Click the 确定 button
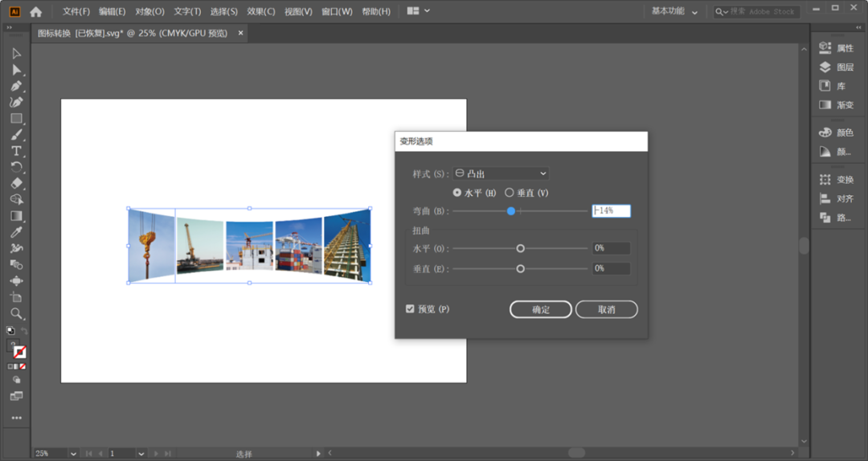Screen dimensions: 868x461 point(541,309)
